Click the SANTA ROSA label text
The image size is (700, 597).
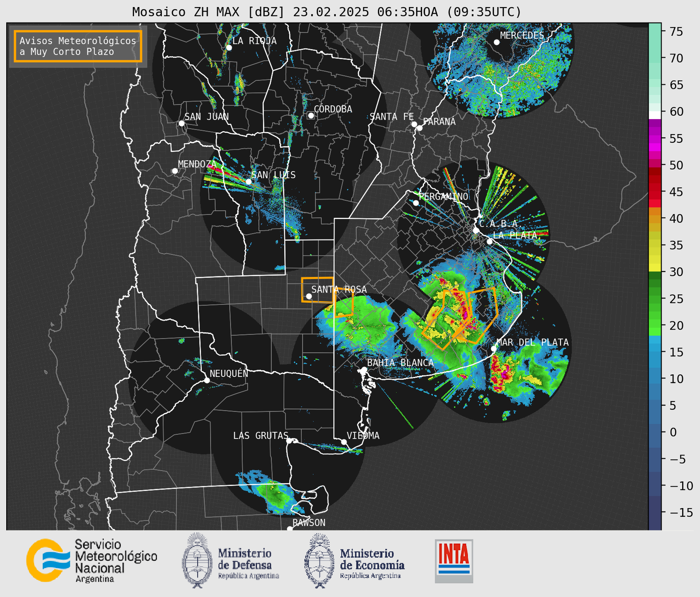pyautogui.click(x=339, y=289)
